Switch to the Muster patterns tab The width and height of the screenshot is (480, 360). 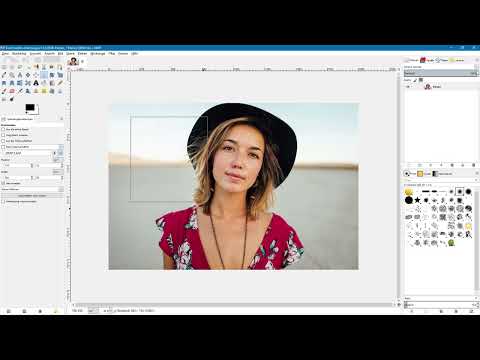(x=424, y=173)
